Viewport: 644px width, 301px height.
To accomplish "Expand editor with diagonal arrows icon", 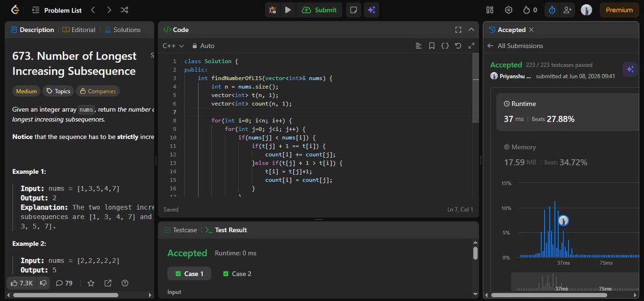I will tap(471, 46).
